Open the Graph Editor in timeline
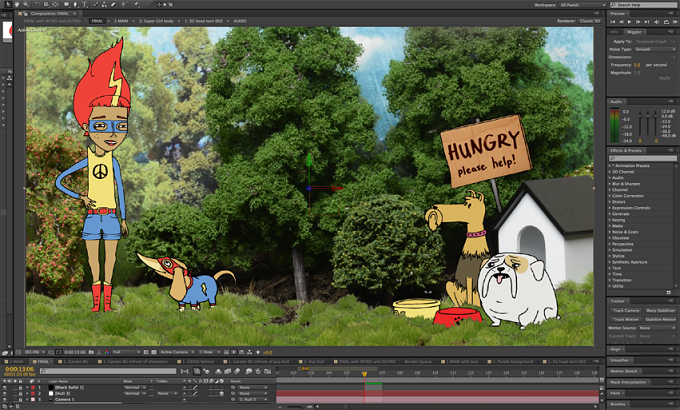The height and width of the screenshot is (410, 680). point(268,371)
